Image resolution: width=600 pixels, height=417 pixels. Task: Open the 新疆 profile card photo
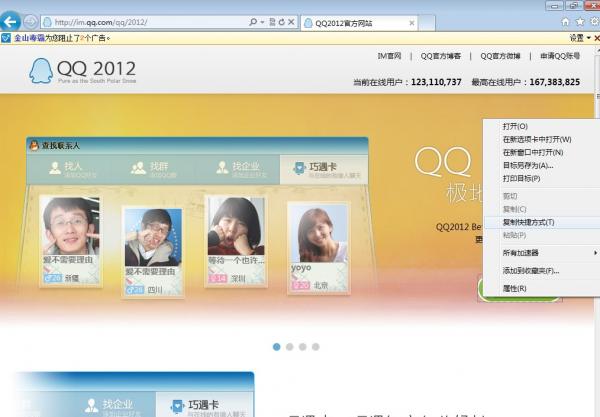(x=71, y=225)
